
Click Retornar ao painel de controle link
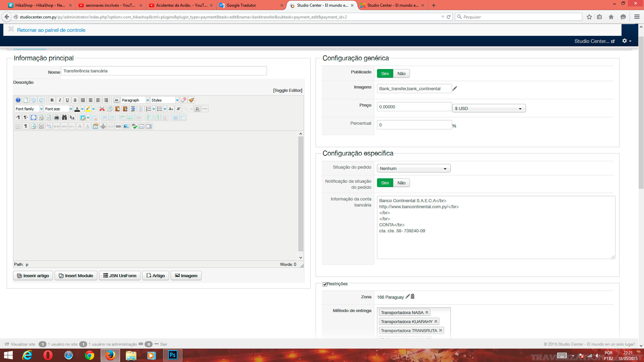click(51, 30)
